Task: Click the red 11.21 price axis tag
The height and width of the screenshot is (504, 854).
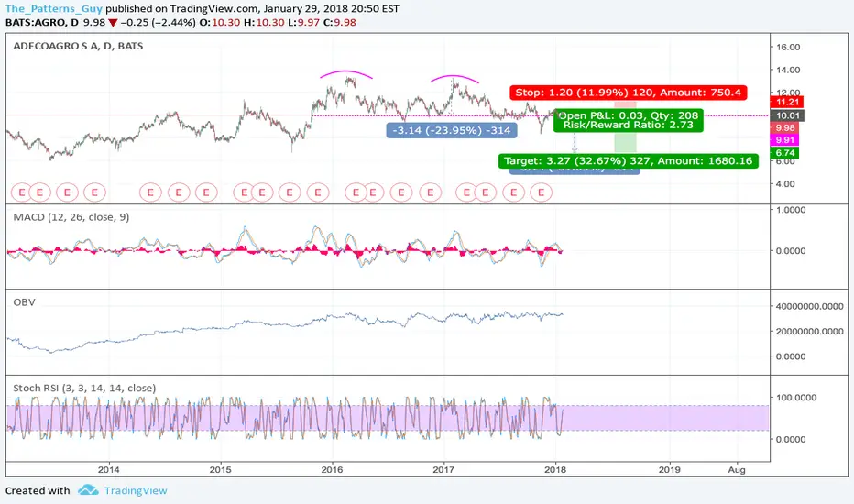Action: click(786, 102)
